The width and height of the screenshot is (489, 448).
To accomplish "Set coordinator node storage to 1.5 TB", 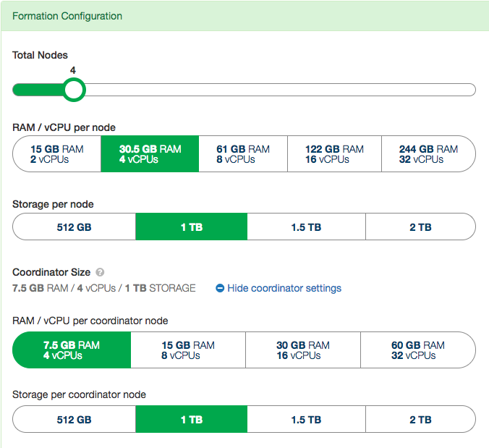I will coord(306,419).
